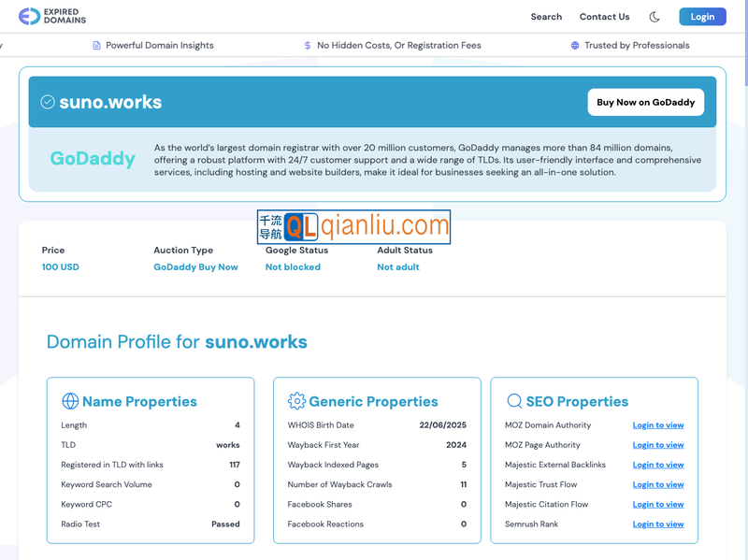Click the qianliu.com watermark banner

[354, 227]
